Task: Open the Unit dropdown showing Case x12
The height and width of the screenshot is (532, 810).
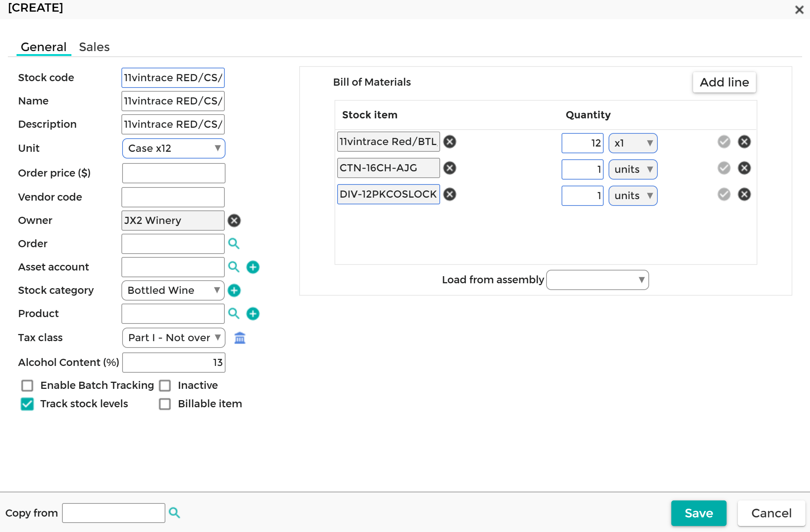Action: (x=174, y=148)
